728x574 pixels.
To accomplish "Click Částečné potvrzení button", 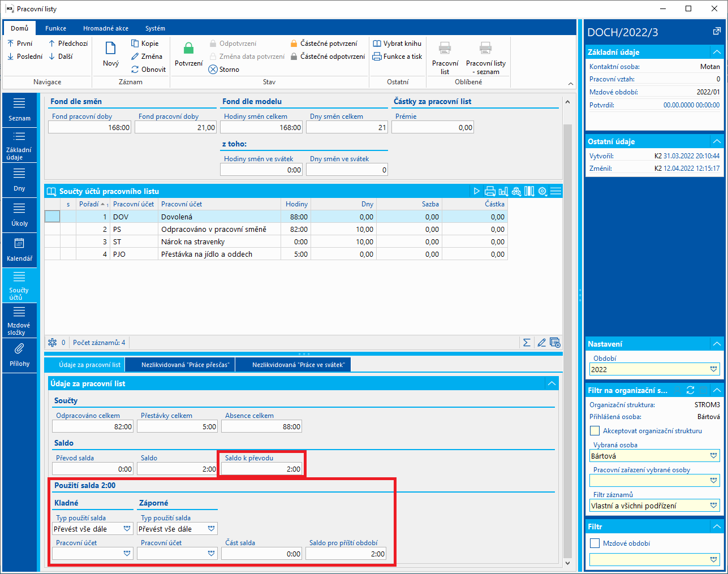I will coord(324,44).
